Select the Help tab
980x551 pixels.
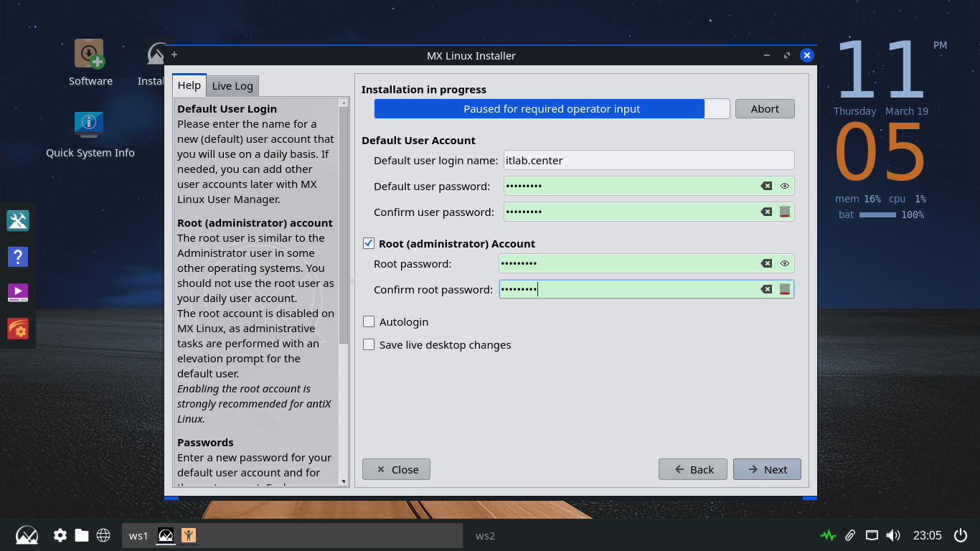click(x=189, y=85)
